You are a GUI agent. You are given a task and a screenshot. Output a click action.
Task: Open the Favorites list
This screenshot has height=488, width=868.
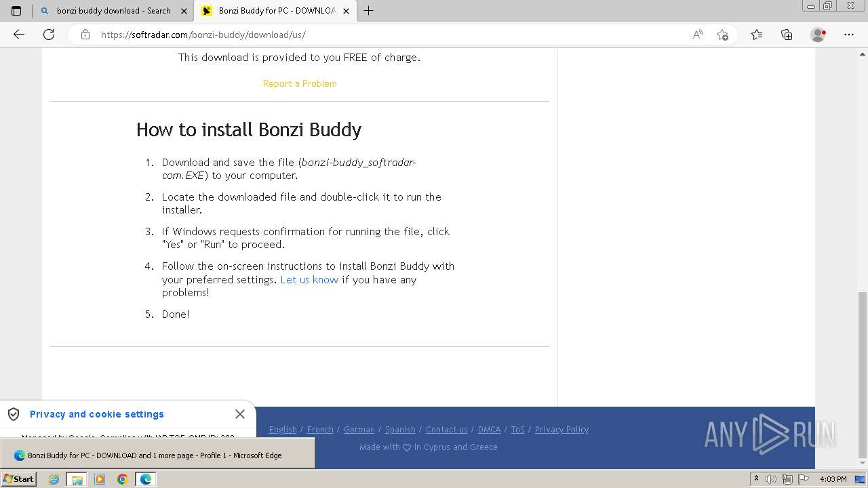pos(757,35)
